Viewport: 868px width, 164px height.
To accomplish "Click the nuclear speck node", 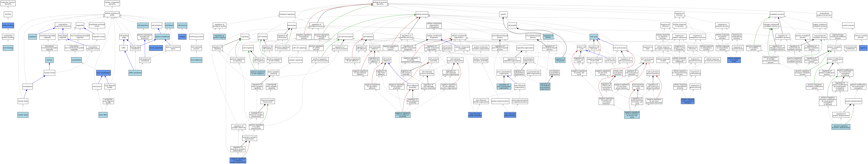I will click(x=23, y=115).
